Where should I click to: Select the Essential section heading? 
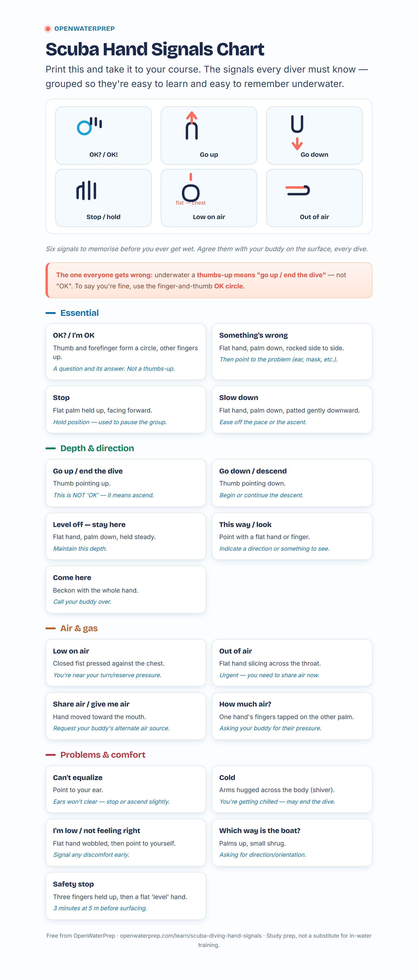[x=79, y=313]
